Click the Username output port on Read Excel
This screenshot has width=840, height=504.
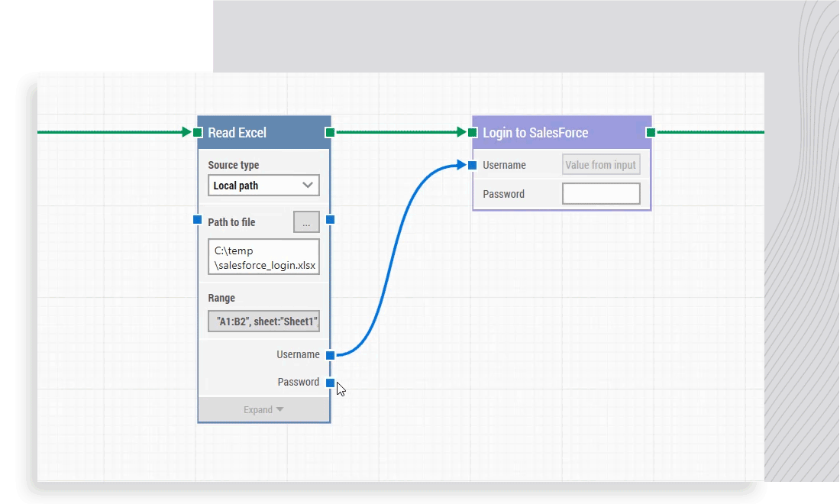tap(330, 354)
